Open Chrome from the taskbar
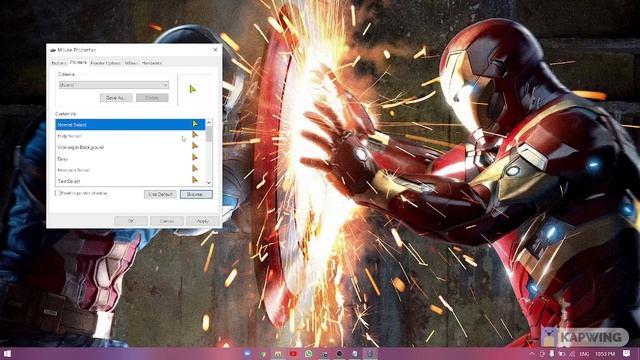The height and width of the screenshot is (360, 640). tap(263, 353)
